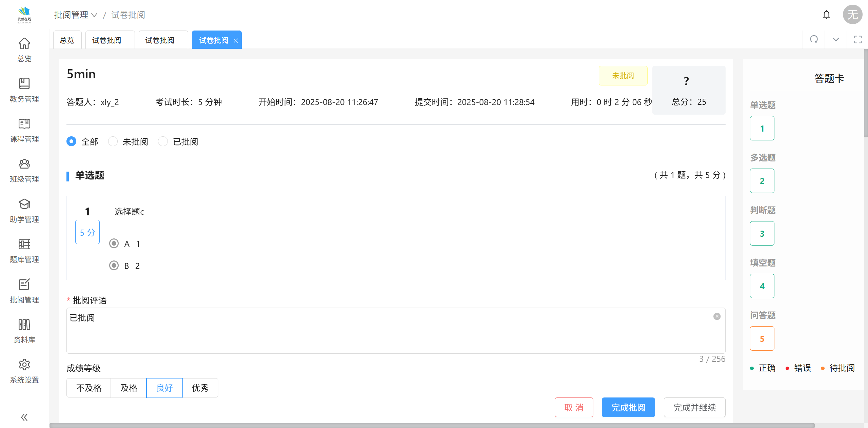Open 系统设置 gear icon

[x=24, y=365]
